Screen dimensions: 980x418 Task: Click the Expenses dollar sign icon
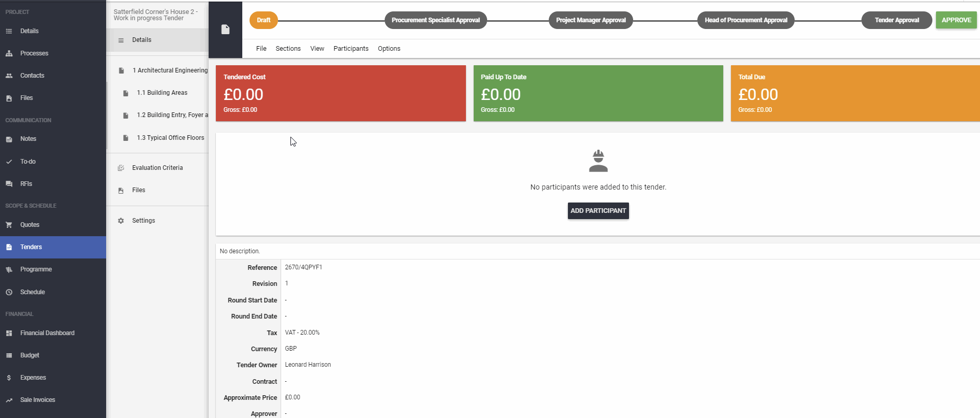point(9,378)
